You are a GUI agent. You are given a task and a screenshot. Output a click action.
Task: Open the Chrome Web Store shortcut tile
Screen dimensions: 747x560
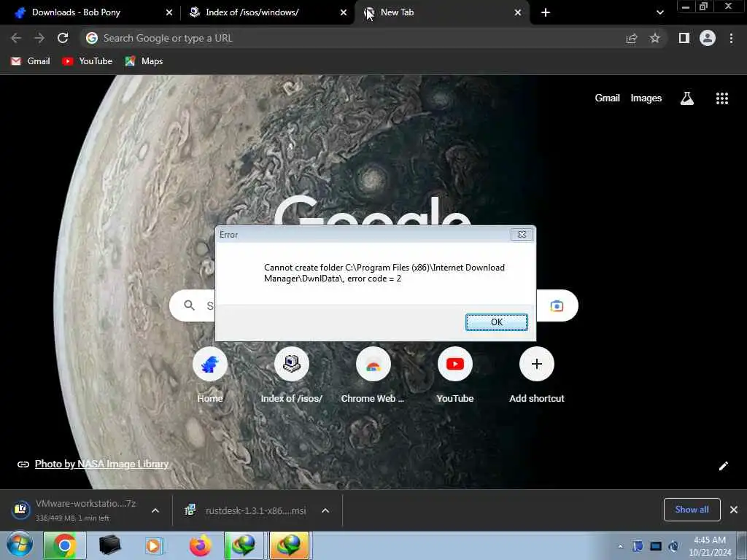pos(373,376)
